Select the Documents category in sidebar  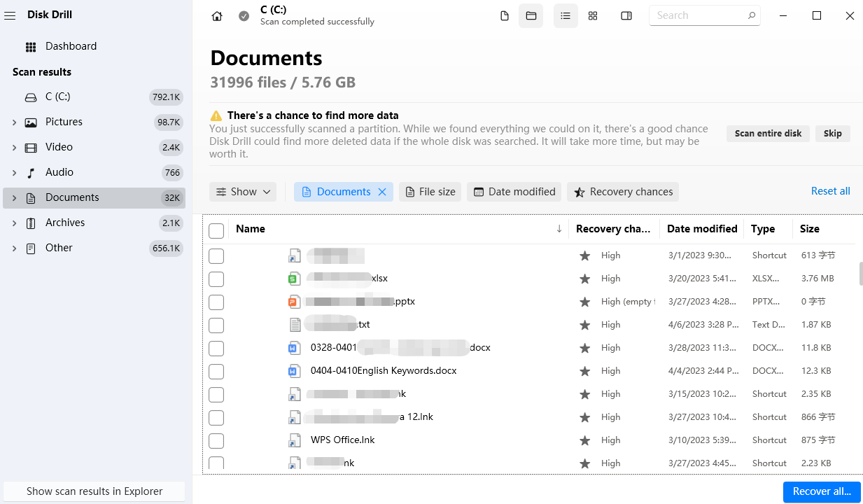coord(72,197)
